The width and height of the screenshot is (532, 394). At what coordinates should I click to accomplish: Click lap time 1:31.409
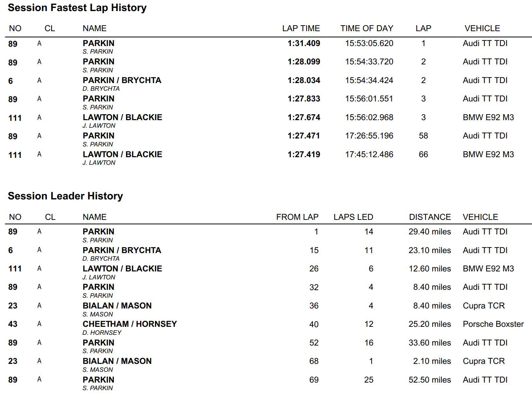click(x=304, y=43)
